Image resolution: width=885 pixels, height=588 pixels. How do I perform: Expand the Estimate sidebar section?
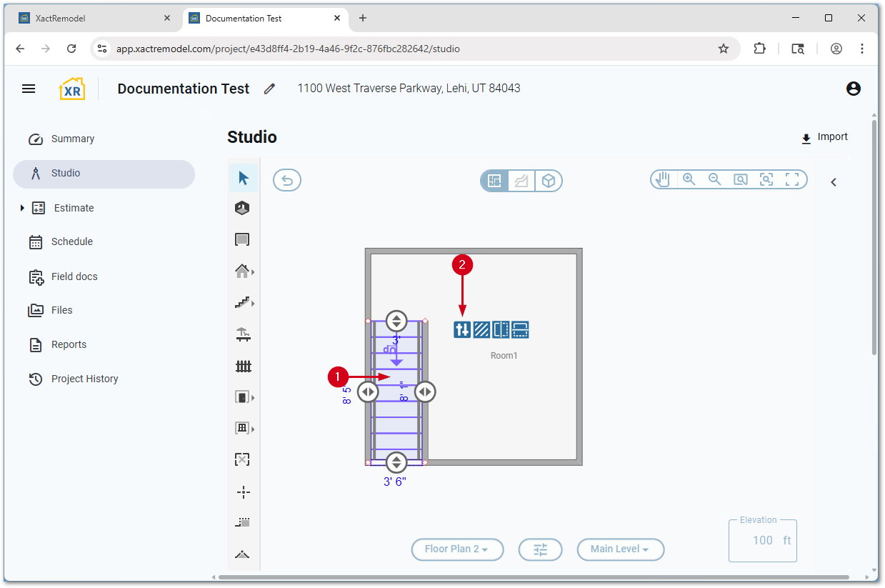coord(22,208)
